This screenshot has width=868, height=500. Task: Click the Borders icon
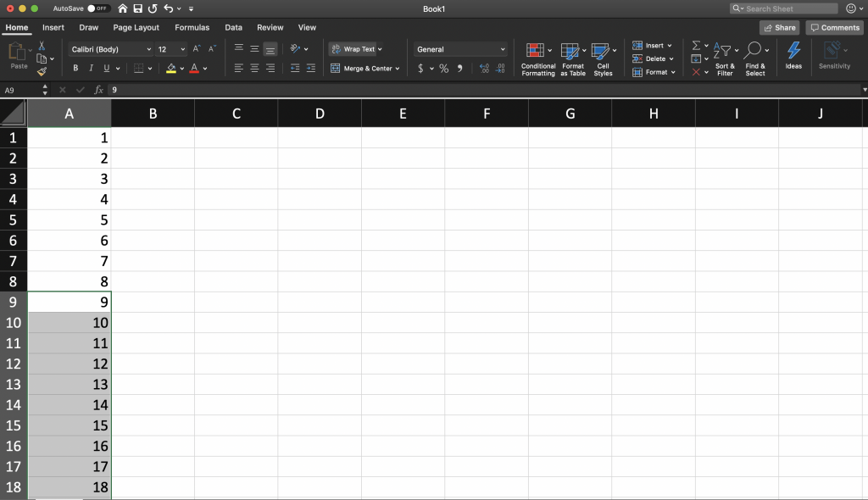pos(138,68)
